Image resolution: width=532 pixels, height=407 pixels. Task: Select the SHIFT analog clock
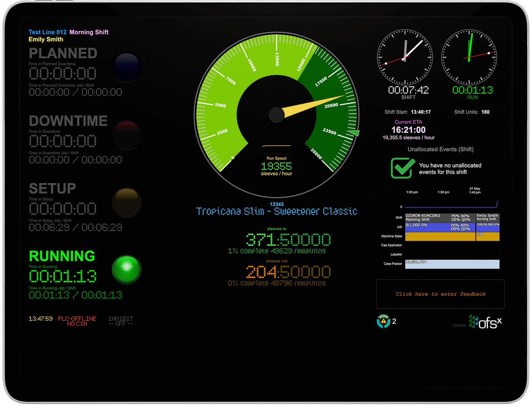click(405, 57)
